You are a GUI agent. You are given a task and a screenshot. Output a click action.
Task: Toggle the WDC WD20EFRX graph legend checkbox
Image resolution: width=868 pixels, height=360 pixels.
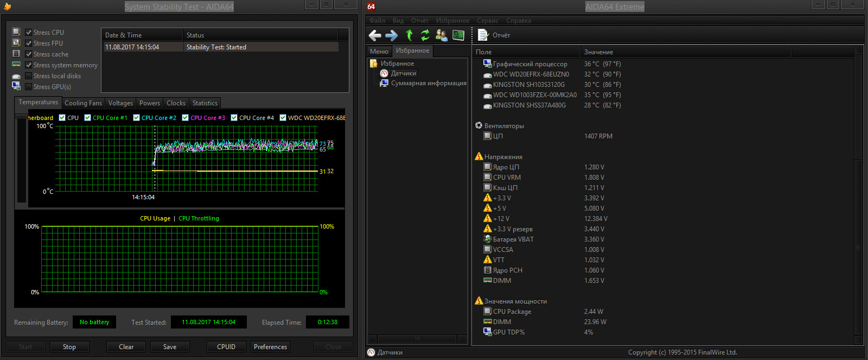tap(283, 117)
